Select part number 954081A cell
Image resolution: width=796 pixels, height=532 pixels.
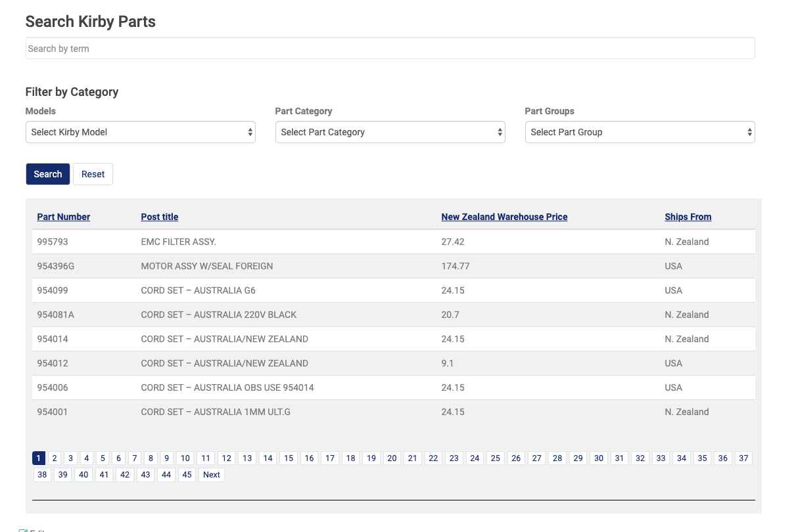pos(56,315)
